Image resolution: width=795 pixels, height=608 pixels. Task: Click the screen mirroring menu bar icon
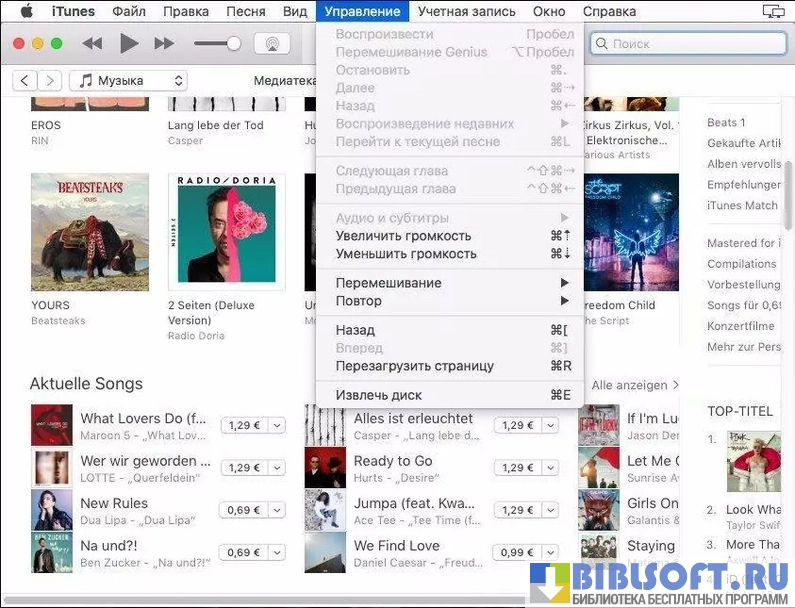pos(772,12)
